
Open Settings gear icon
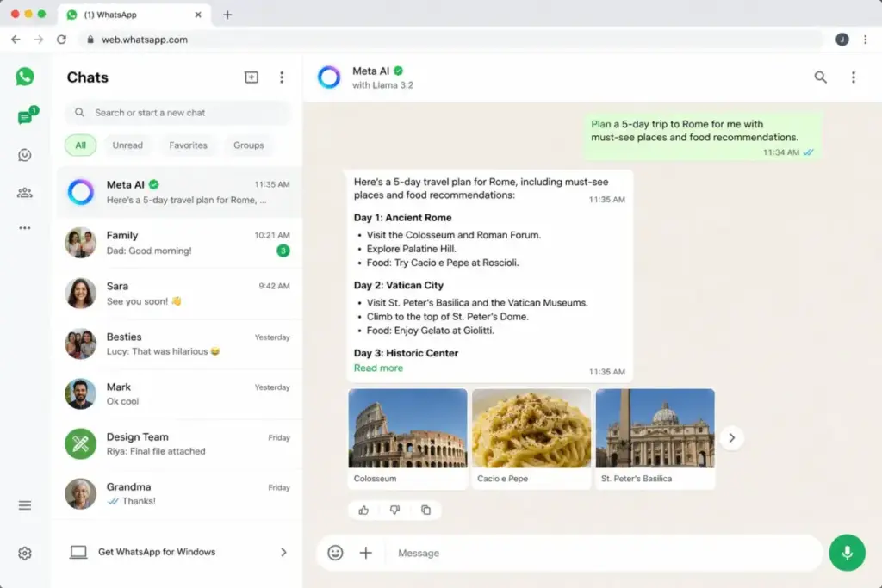tap(25, 554)
